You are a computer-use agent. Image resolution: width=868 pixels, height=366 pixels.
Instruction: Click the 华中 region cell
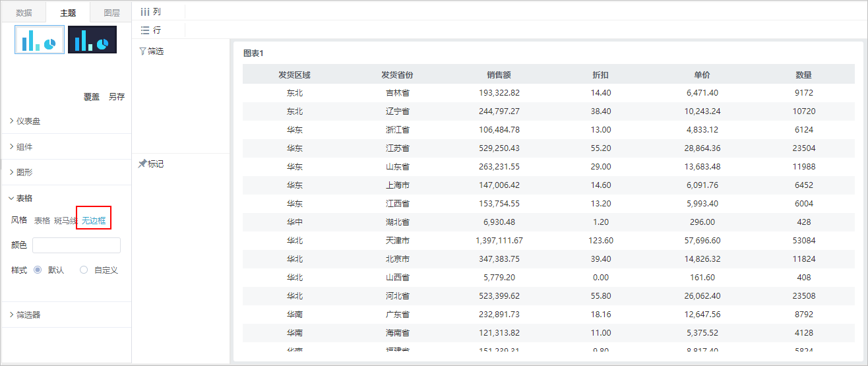point(295,222)
